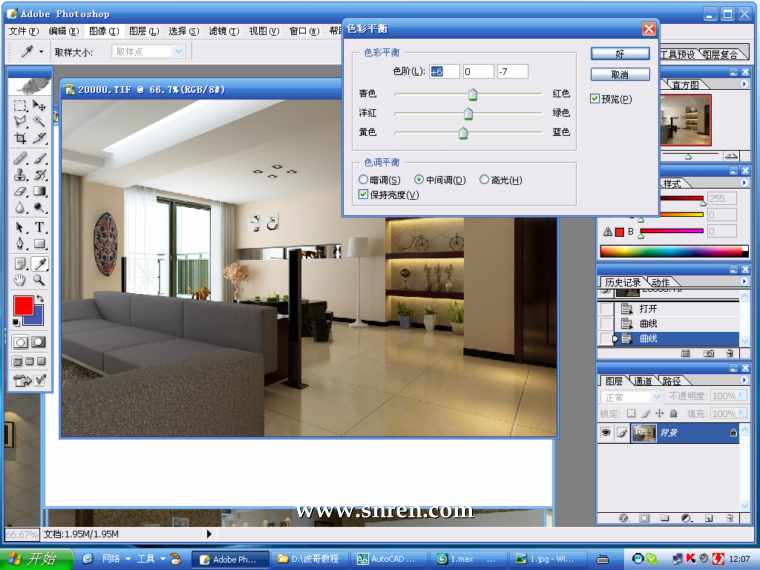Click History panel trash icon
This screenshot has width=760, height=570.
click(730, 354)
